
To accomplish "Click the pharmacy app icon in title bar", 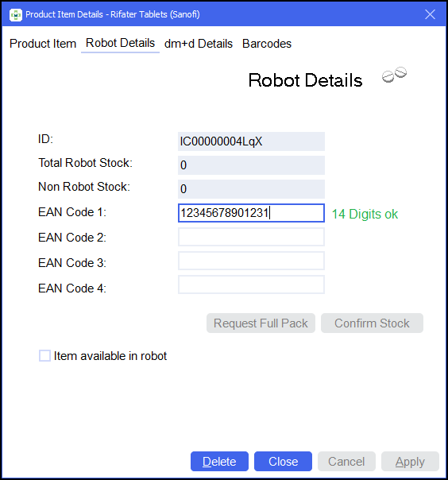I will pos(16,14).
